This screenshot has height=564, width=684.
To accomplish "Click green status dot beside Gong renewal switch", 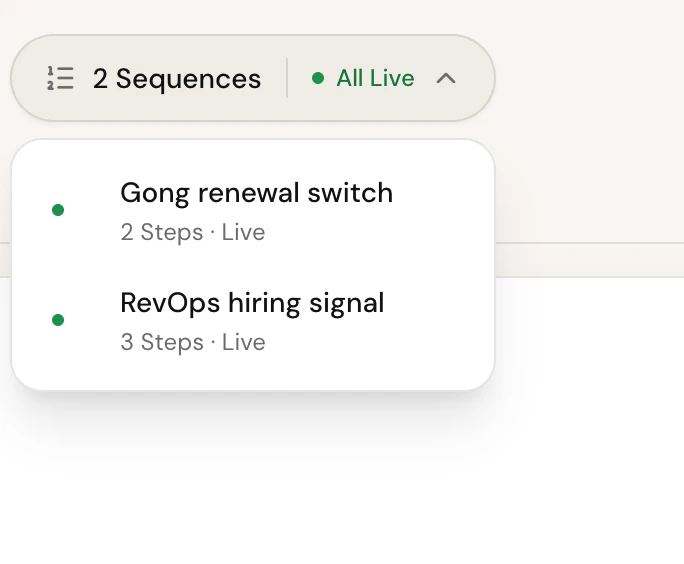I will tap(58, 210).
